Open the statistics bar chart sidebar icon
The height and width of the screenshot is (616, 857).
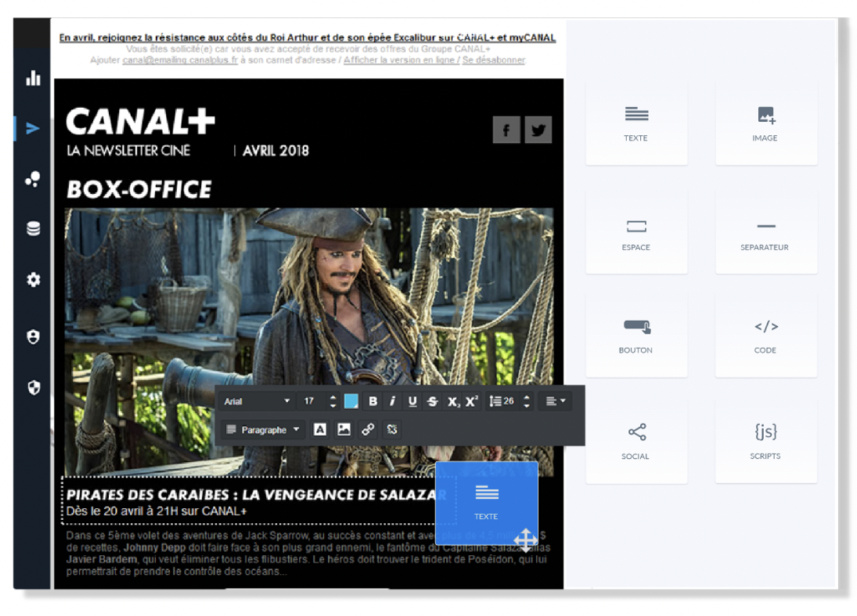point(33,78)
